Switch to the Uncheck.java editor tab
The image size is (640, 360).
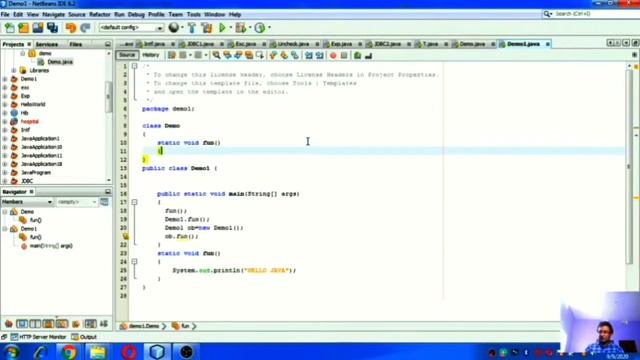293,44
